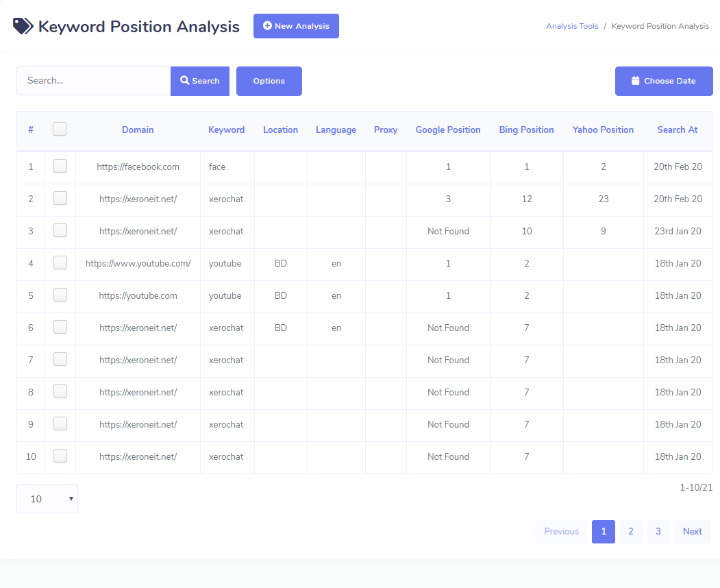Click Previous pagination button
Image resolution: width=720 pixels, height=588 pixels.
coord(561,531)
